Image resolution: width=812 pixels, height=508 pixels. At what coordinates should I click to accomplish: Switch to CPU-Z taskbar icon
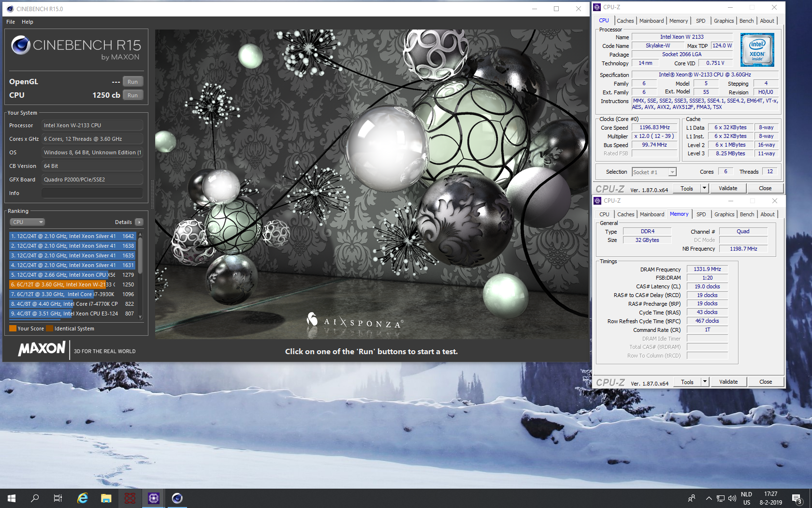click(154, 498)
